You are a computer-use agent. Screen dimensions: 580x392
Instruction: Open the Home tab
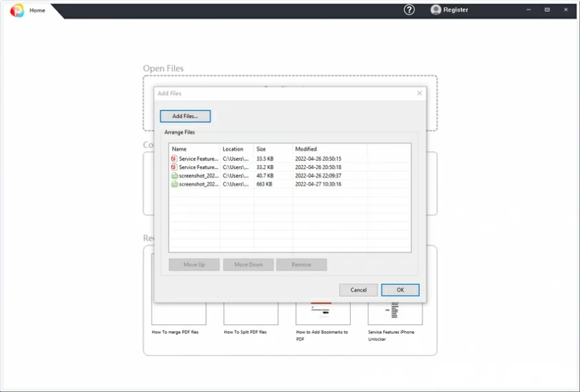click(x=37, y=10)
